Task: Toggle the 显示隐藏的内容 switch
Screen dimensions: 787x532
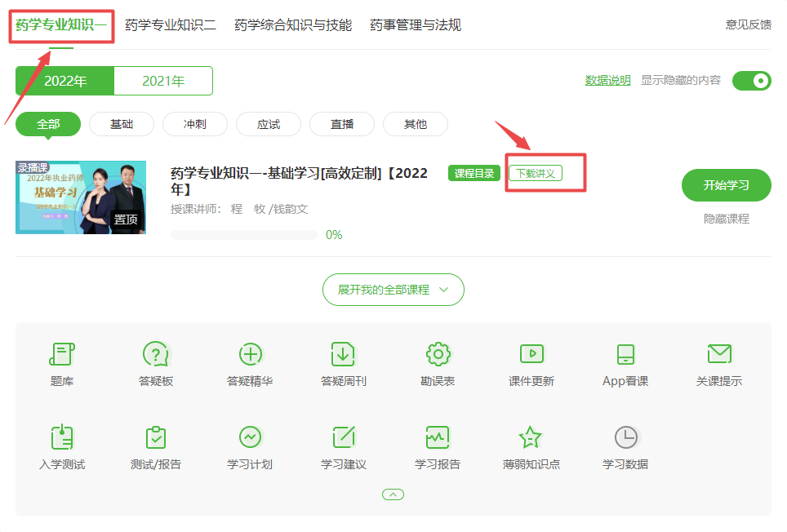Action: (751, 81)
